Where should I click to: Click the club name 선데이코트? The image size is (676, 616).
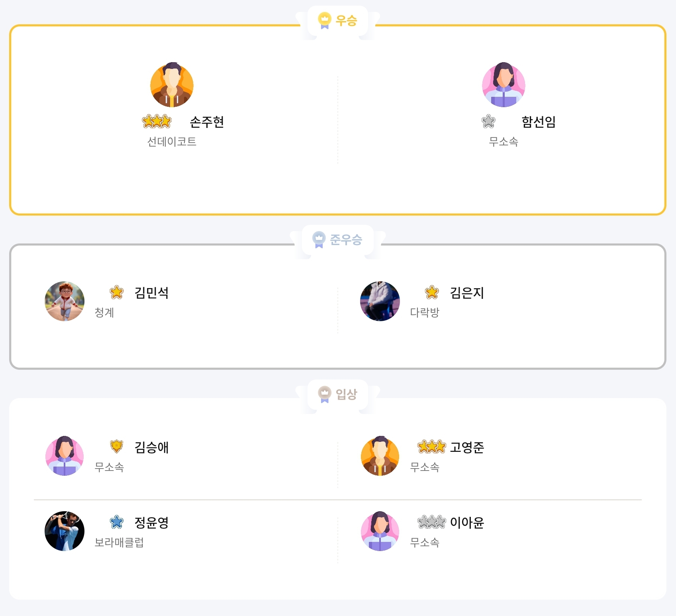[x=172, y=142]
